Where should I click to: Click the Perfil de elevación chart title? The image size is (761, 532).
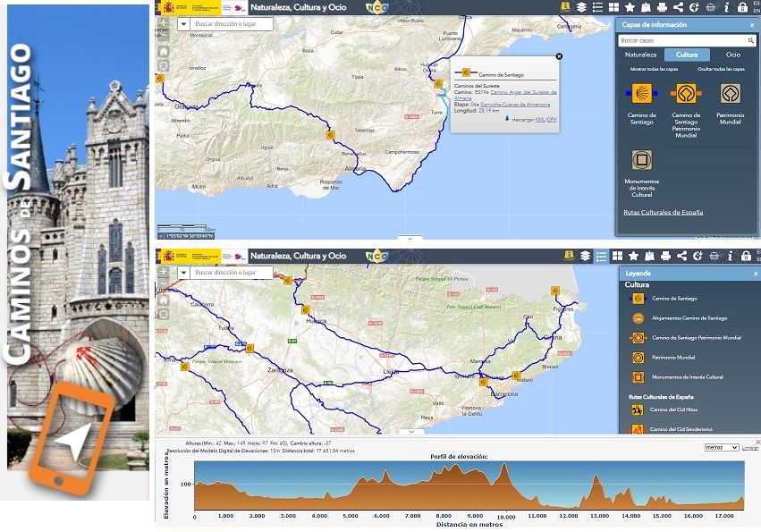point(459,456)
